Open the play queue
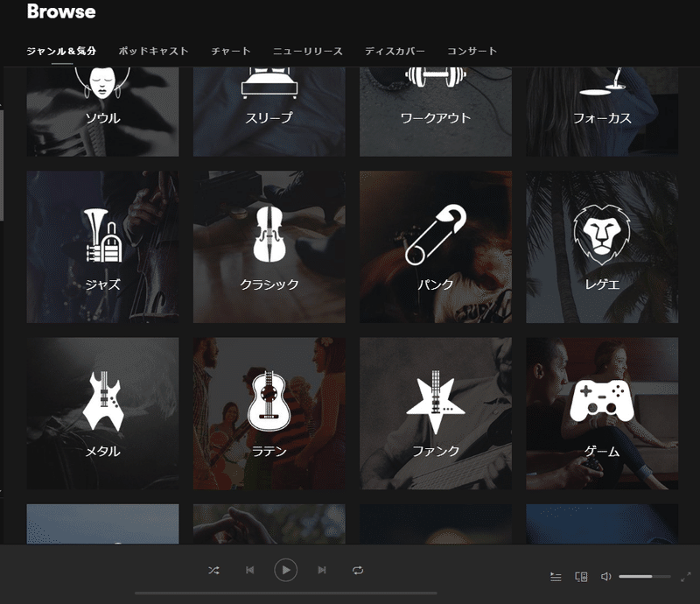 (556, 577)
